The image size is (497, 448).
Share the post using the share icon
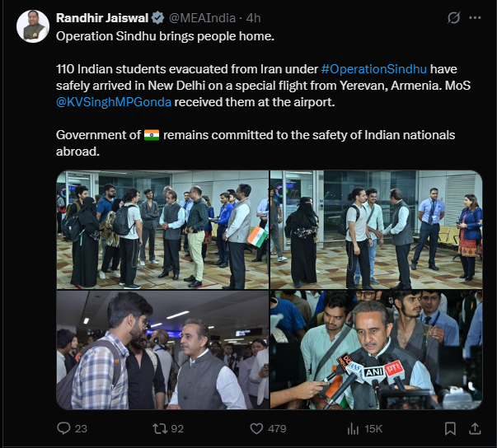point(476,428)
